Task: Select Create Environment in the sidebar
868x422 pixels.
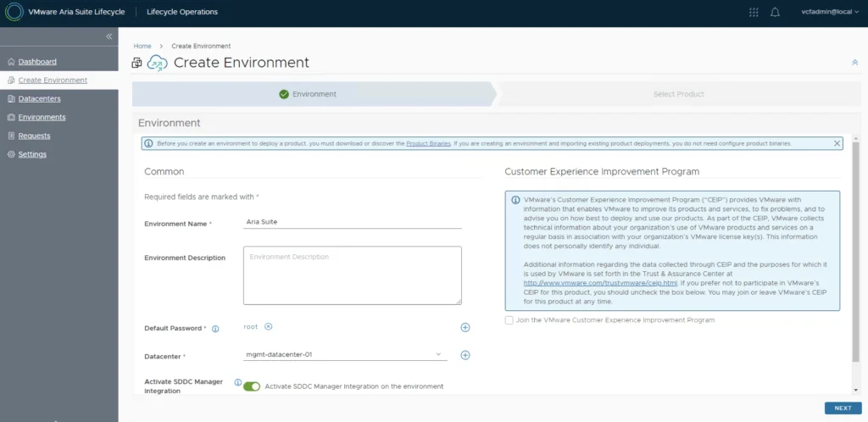Action: [x=53, y=81]
